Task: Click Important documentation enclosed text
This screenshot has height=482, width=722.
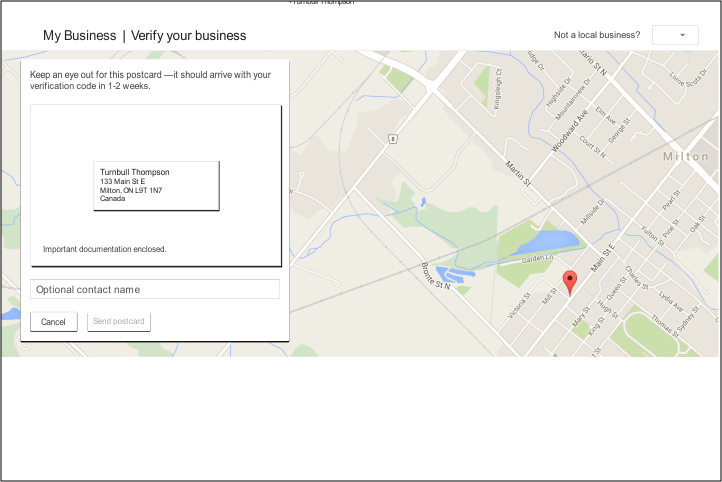Action: tap(105, 249)
